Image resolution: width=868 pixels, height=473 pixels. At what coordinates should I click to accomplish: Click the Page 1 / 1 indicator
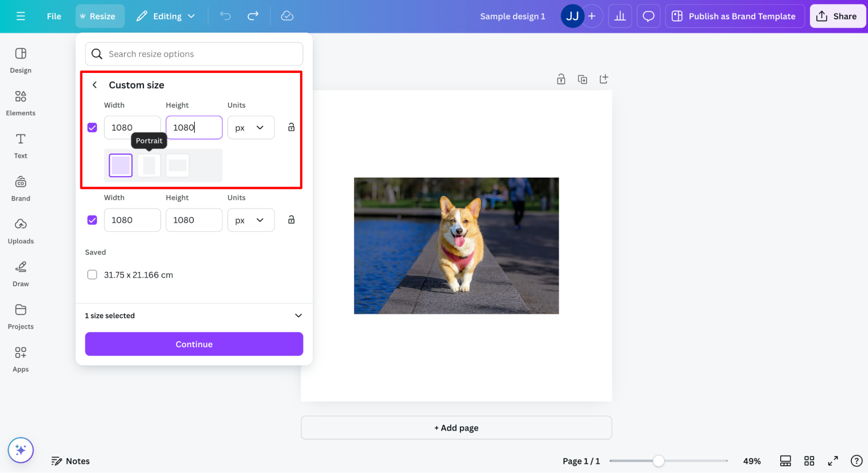pos(581,461)
